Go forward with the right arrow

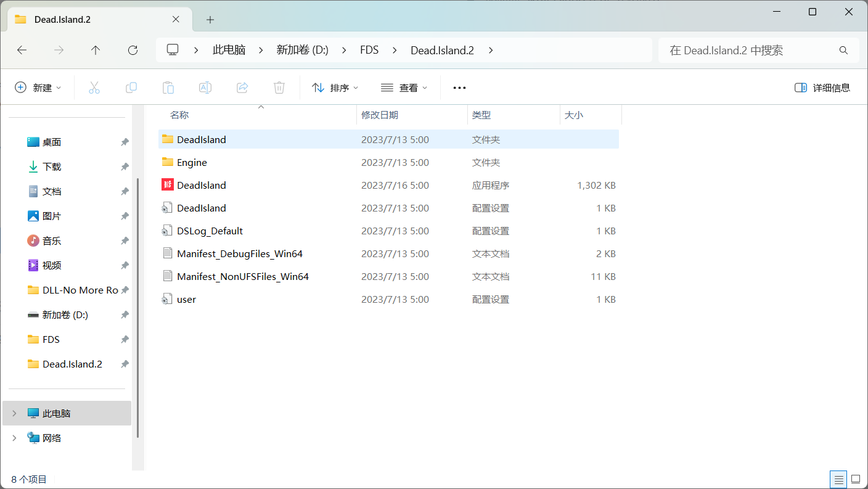pos(59,51)
